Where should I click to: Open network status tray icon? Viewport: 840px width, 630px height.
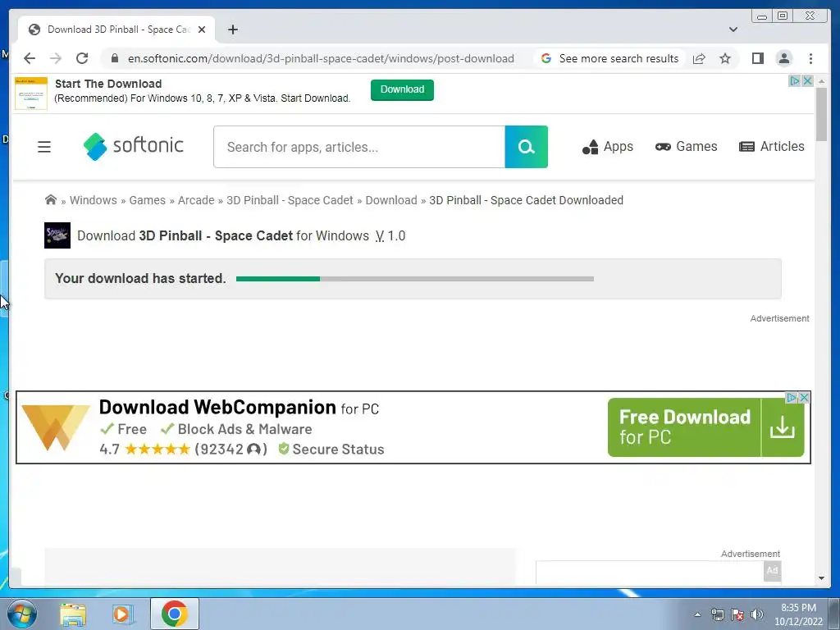[x=717, y=614]
